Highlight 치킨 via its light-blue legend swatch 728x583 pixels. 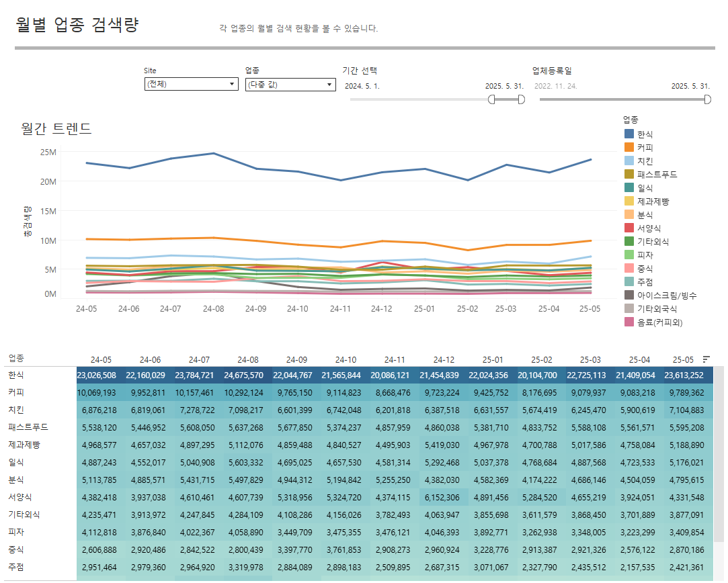[629, 161]
